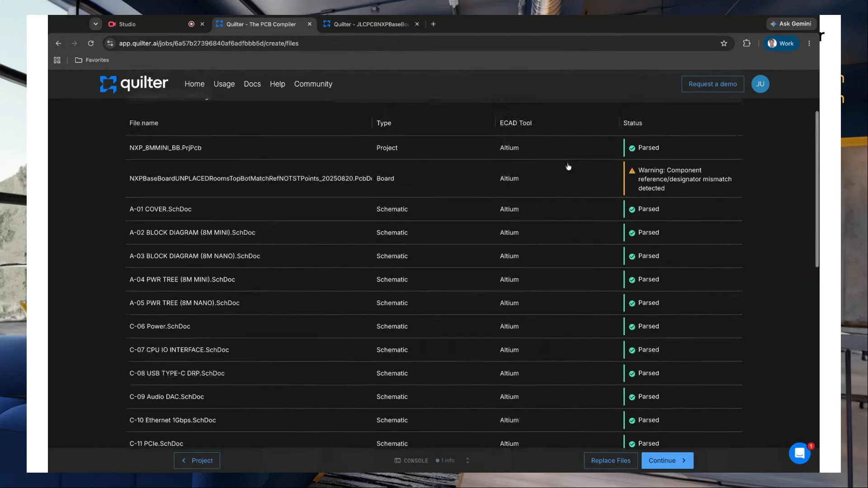Select C-08 USB TYPE-C DRP.SchDoc
Image resolution: width=868 pixels, height=488 pixels.
pos(177,374)
